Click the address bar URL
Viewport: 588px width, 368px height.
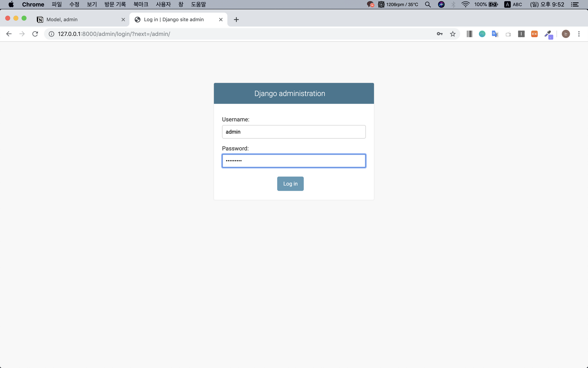tap(114, 34)
